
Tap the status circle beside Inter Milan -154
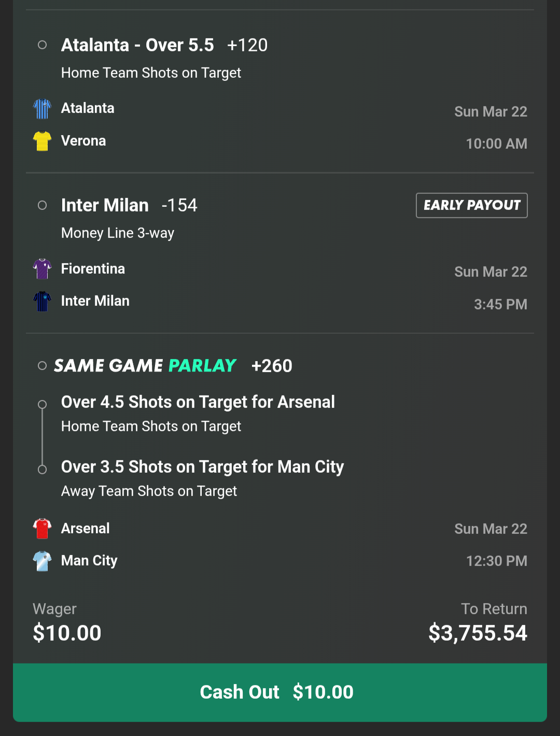coord(43,205)
